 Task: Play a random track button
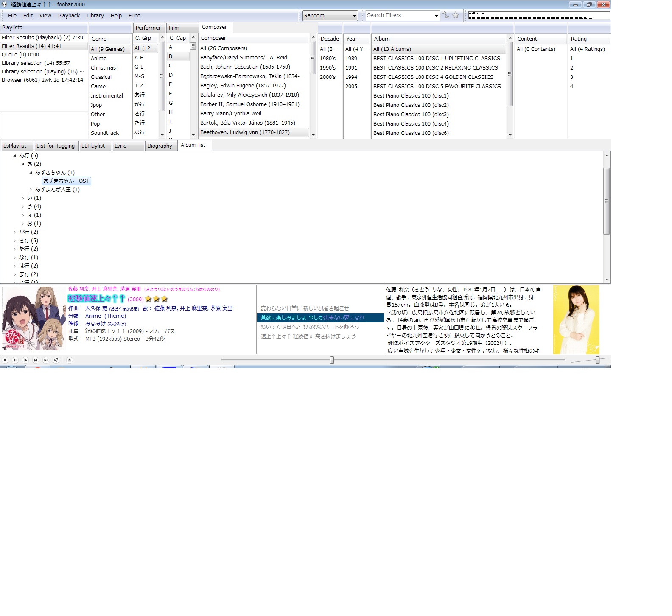pos(56,360)
